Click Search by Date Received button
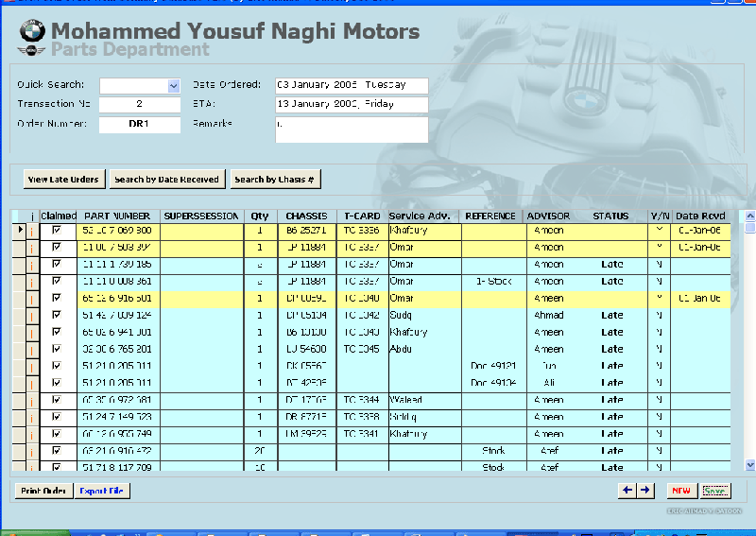 pyautogui.click(x=167, y=179)
